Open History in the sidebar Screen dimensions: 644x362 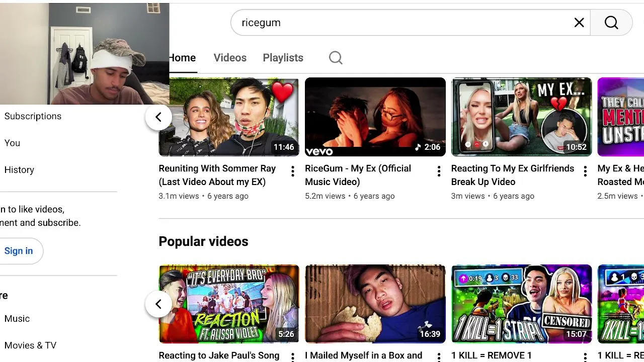[x=19, y=170]
